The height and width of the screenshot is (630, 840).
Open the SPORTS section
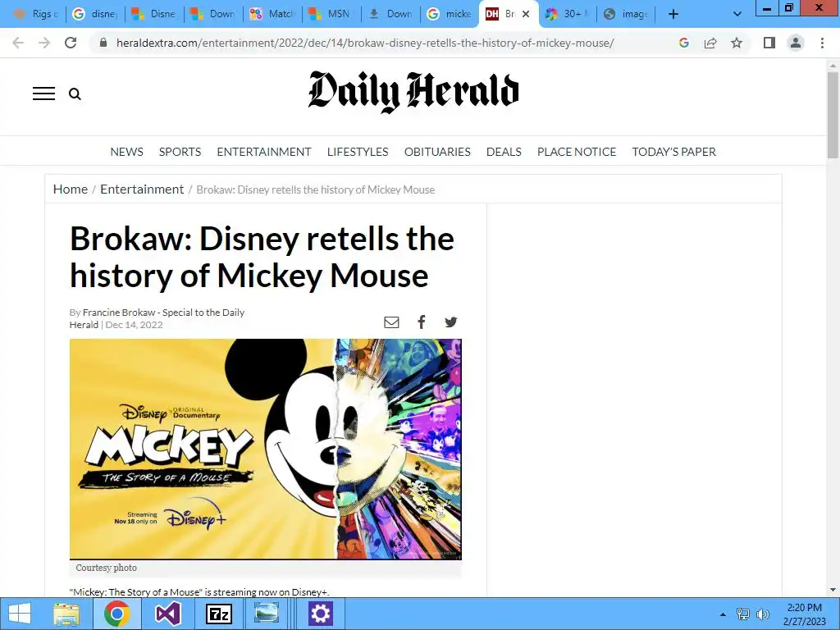click(x=180, y=152)
